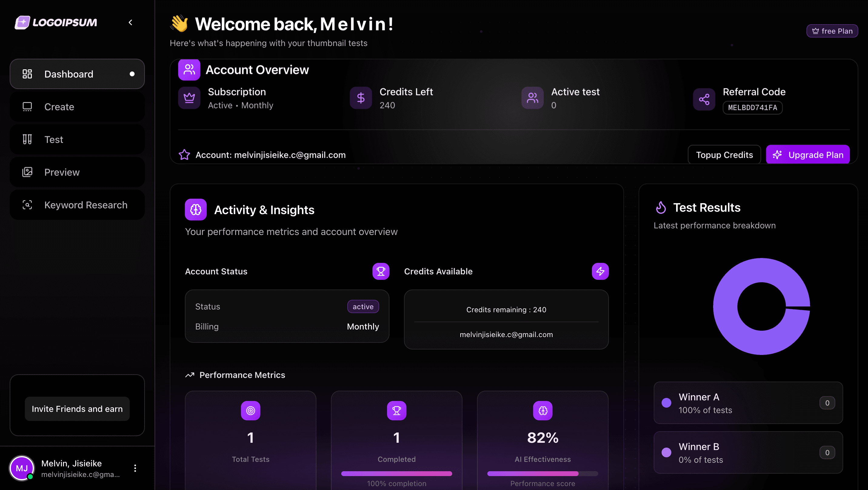Open the Activity & Insights brain icon
868x490 pixels.
point(195,209)
